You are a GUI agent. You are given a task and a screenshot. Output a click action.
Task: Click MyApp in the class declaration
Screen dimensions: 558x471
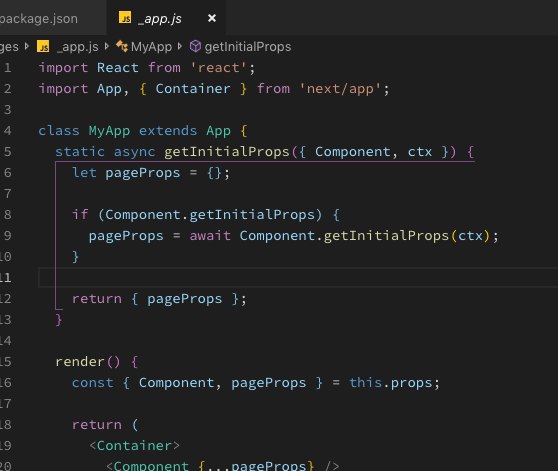point(109,131)
